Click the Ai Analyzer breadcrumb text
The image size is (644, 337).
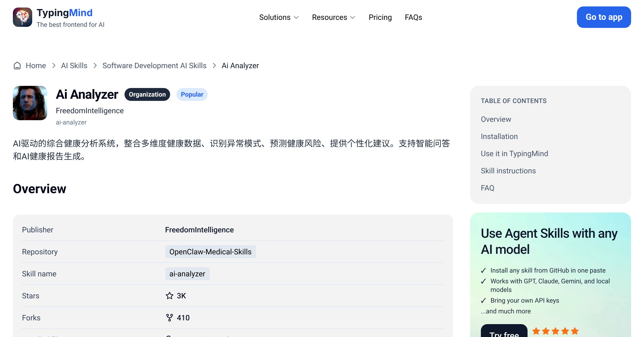(x=240, y=65)
